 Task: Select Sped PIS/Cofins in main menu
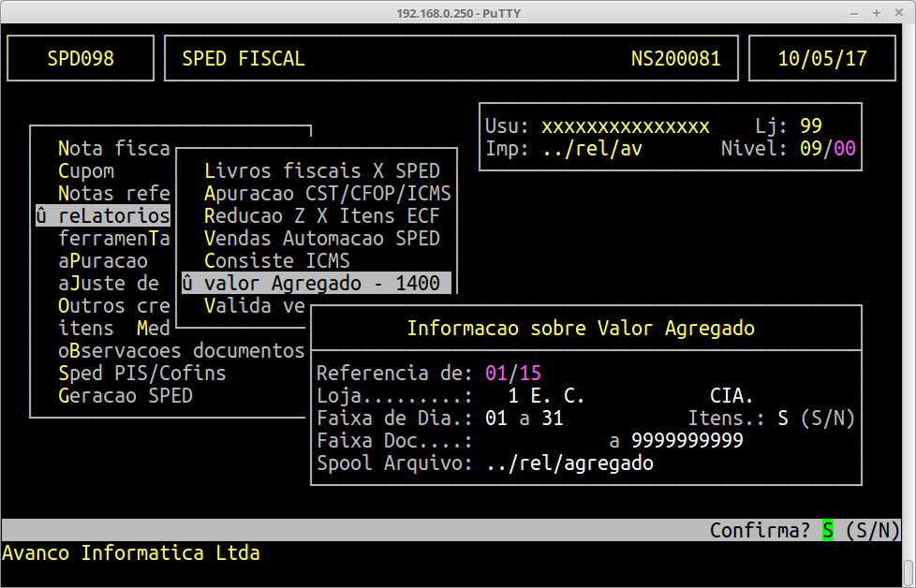tap(141, 374)
